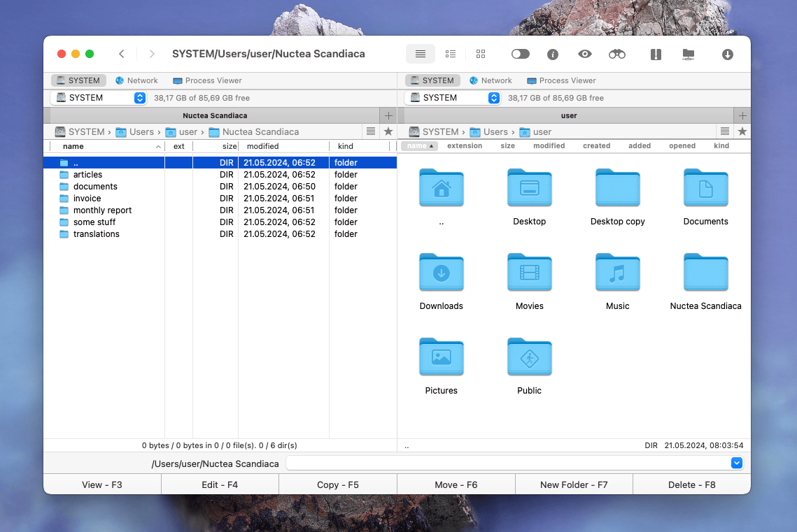Open the Documents folder in right pane
Screen dimensions: 797x532
pos(705,188)
